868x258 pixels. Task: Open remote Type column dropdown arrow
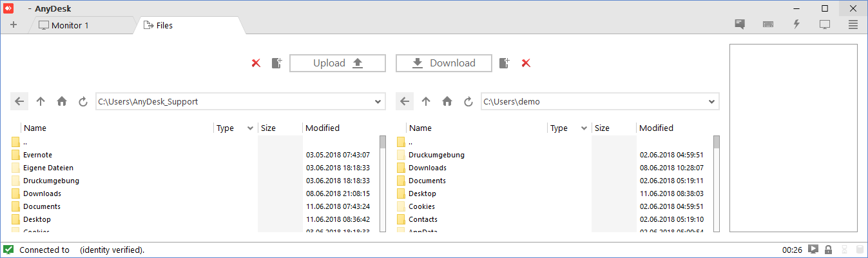(x=584, y=128)
